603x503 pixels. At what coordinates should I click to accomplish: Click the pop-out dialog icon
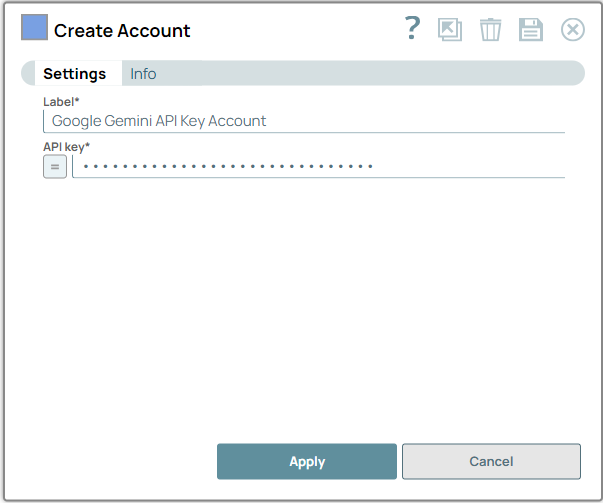point(450,30)
